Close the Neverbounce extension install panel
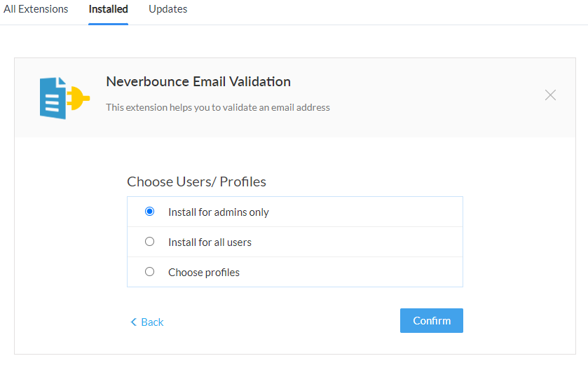This screenshot has height=370, width=588. [x=550, y=95]
